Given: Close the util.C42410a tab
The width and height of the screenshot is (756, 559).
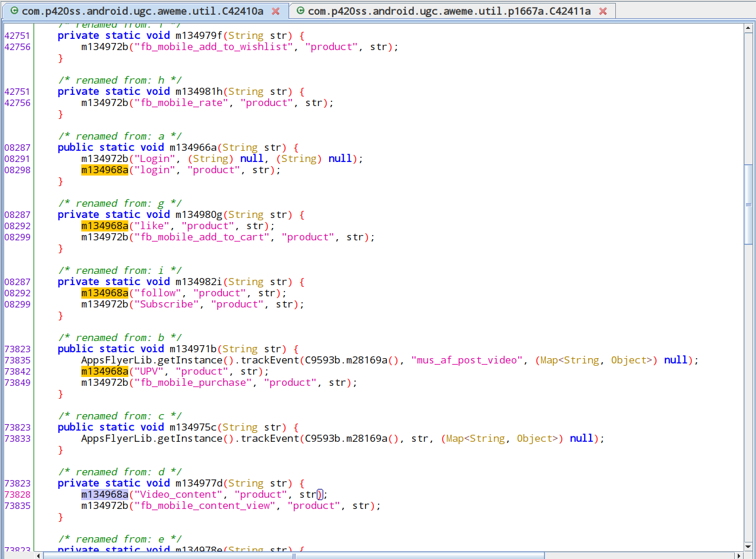Looking at the screenshot, I should 276,11.
